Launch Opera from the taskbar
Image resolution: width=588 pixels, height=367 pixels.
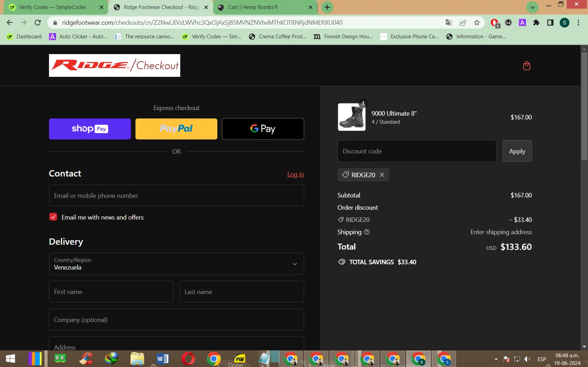[x=188, y=358]
